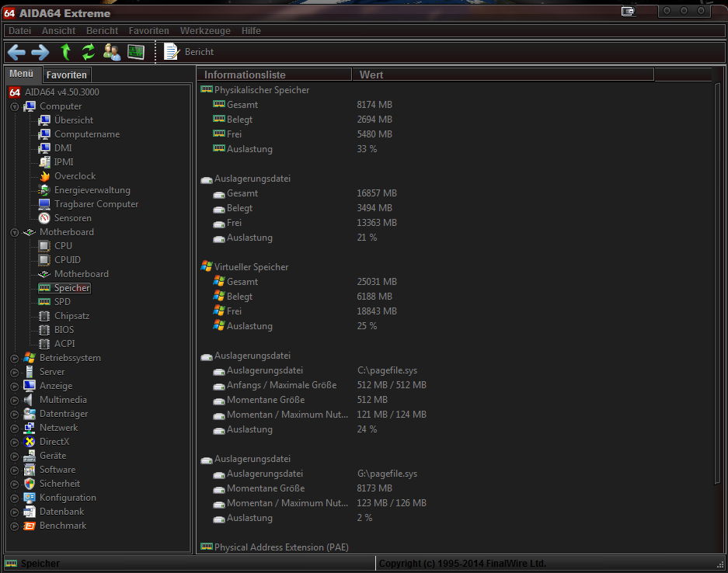Image resolution: width=728 pixels, height=573 pixels.
Task: Refresh using the green circular arrows
Action: (x=89, y=52)
